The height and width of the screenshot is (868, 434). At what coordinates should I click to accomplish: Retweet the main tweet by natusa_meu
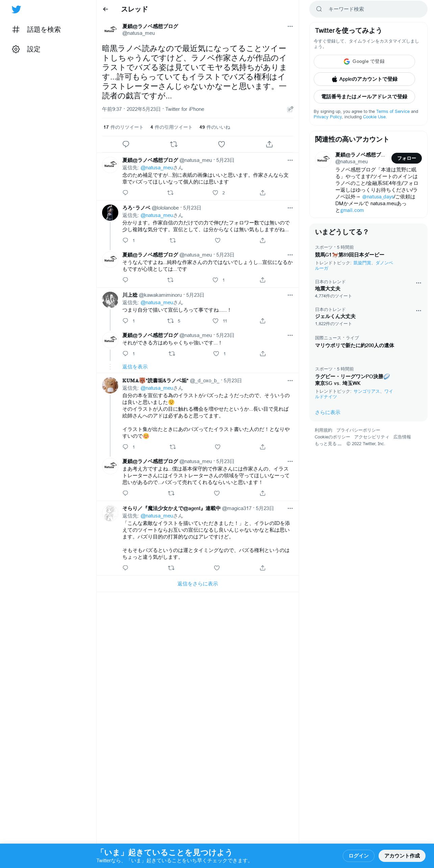pyautogui.click(x=174, y=144)
